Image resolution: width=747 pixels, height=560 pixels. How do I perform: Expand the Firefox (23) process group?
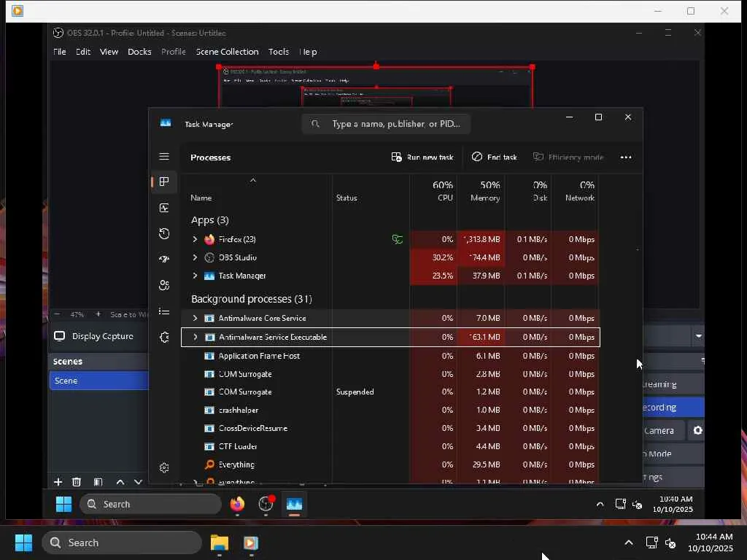(195, 239)
